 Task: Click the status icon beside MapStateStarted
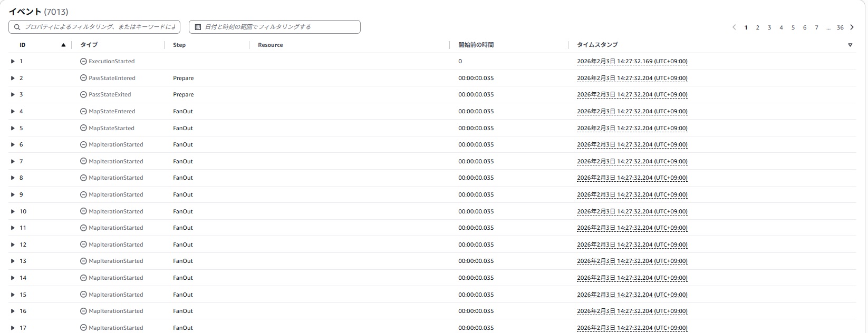point(83,128)
